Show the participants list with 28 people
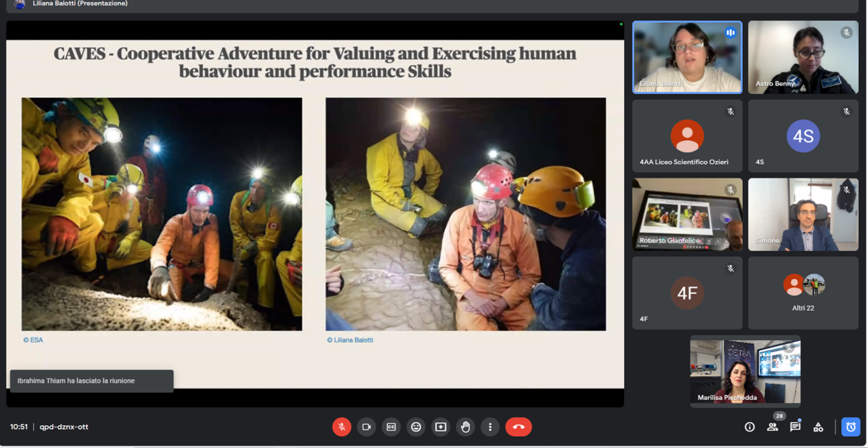 (x=773, y=427)
